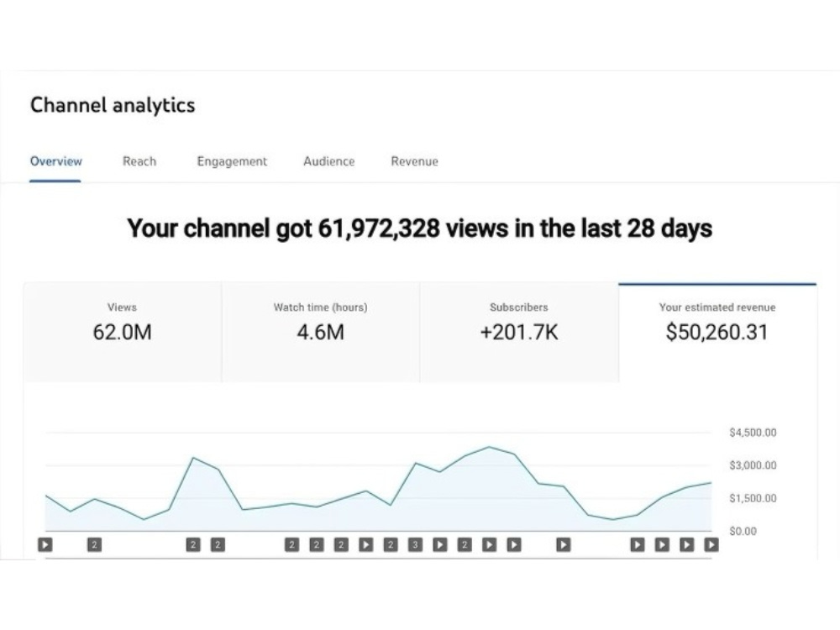
Task: Switch to the Overview tab
Action: pos(55,161)
